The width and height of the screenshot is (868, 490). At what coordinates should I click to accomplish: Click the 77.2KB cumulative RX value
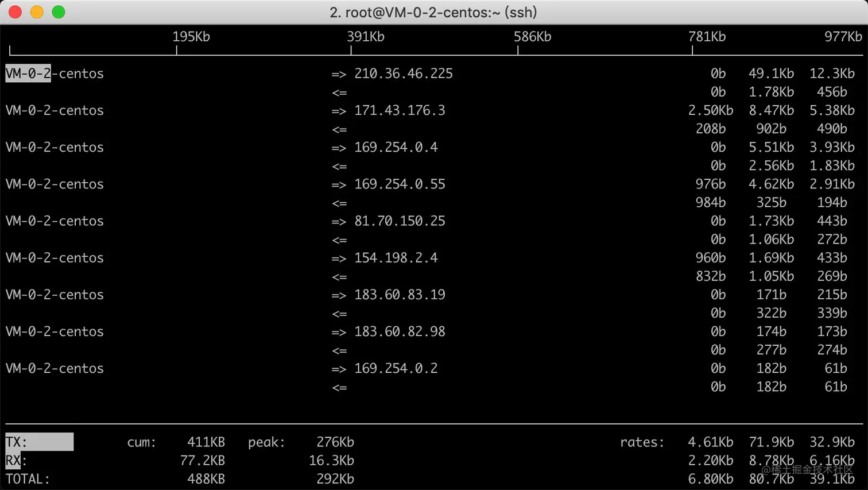[203, 460]
